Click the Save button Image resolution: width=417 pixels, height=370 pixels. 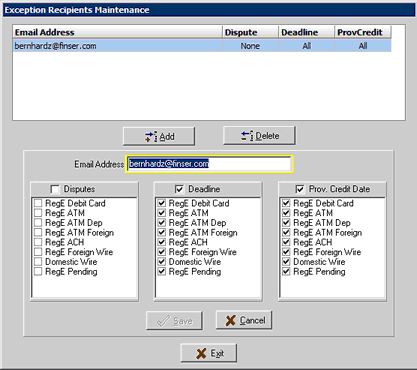coord(174,321)
